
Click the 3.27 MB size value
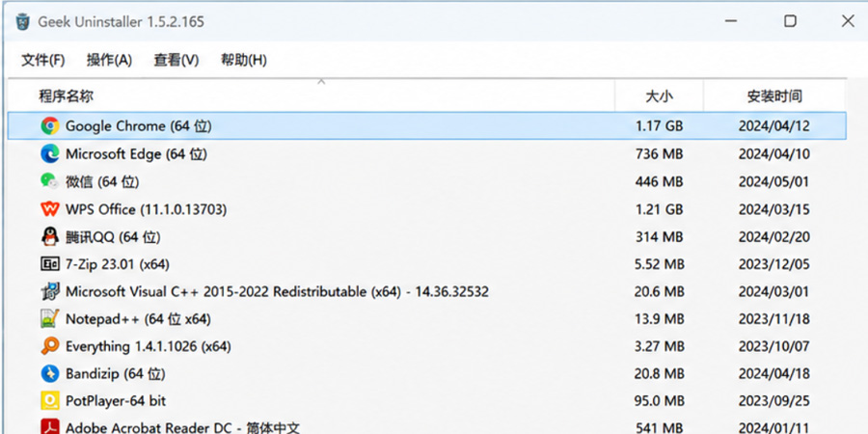pyautogui.click(x=659, y=346)
